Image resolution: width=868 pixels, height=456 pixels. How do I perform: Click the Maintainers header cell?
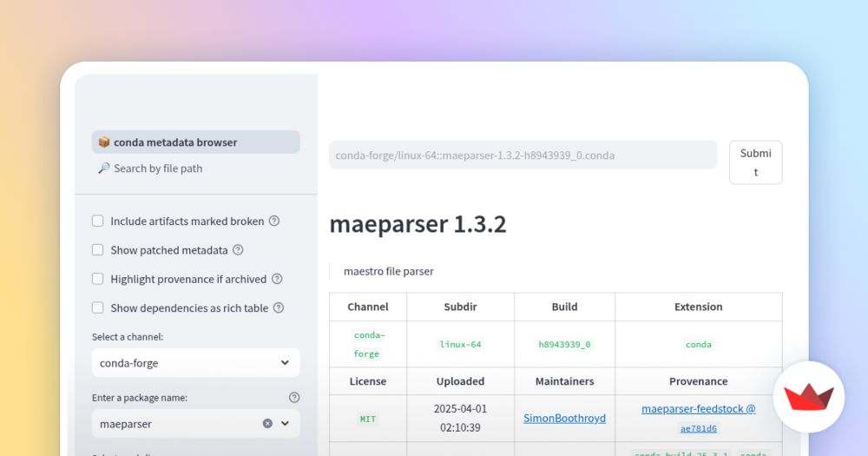pos(565,381)
